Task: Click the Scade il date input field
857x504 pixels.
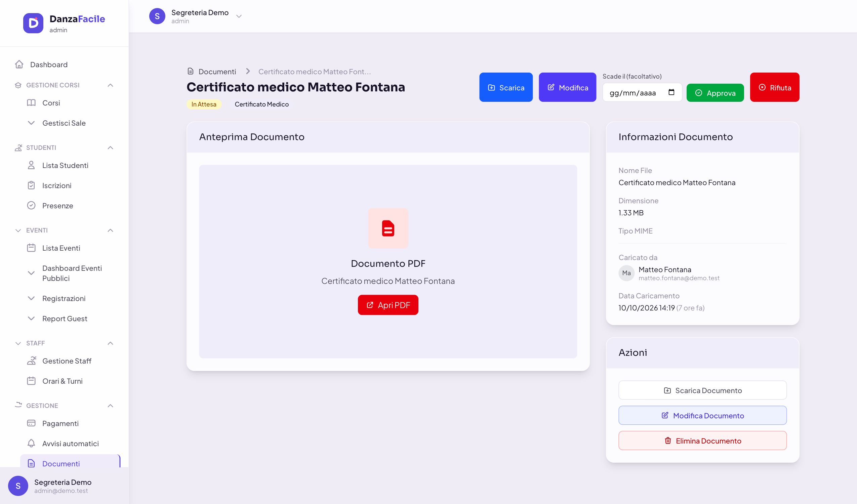Action: 642,92
